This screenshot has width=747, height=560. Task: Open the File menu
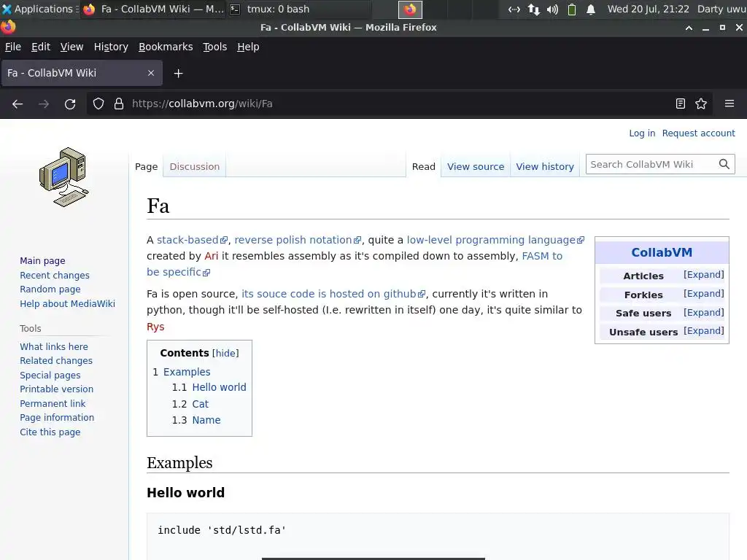coord(13,47)
